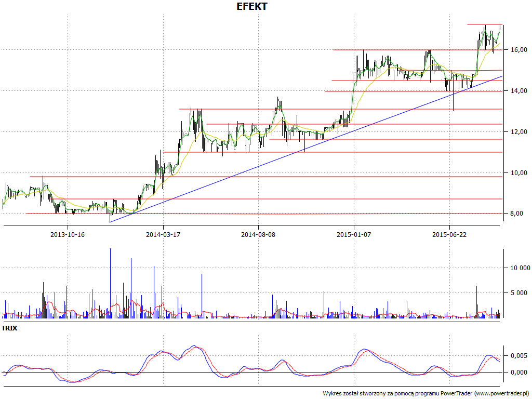
Task: Click the 14,00 price axis label
Action: click(519, 90)
